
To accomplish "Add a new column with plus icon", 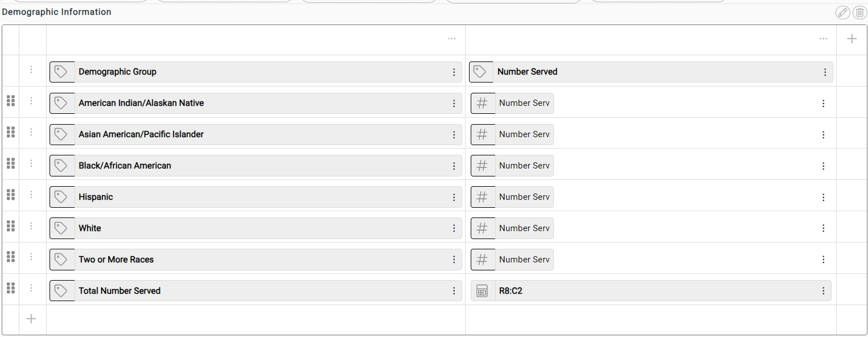I will 851,39.
